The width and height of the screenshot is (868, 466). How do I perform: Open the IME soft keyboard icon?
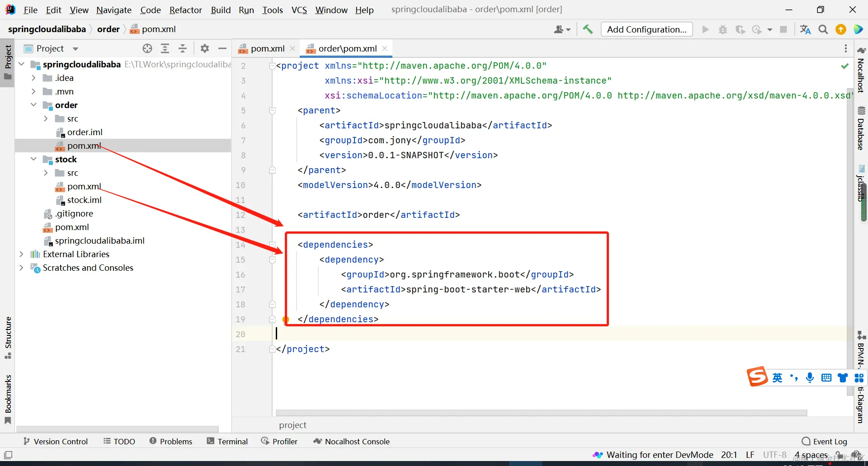click(x=826, y=378)
